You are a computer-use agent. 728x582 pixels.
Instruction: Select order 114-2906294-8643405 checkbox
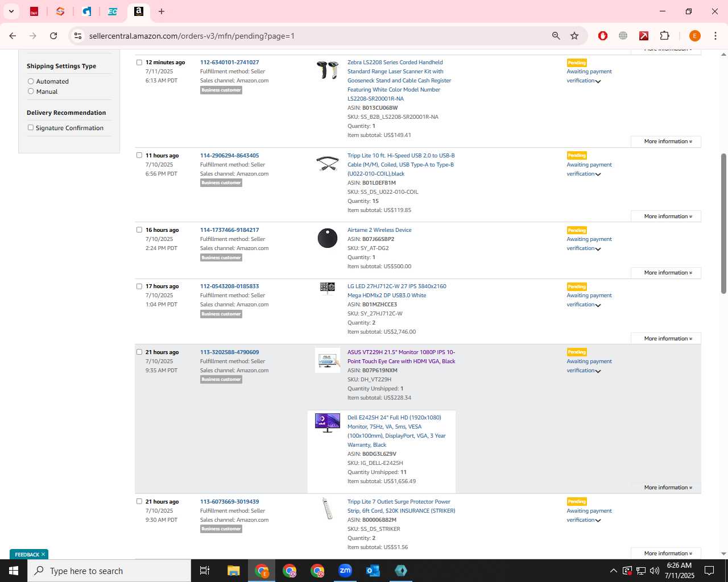tap(139, 155)
